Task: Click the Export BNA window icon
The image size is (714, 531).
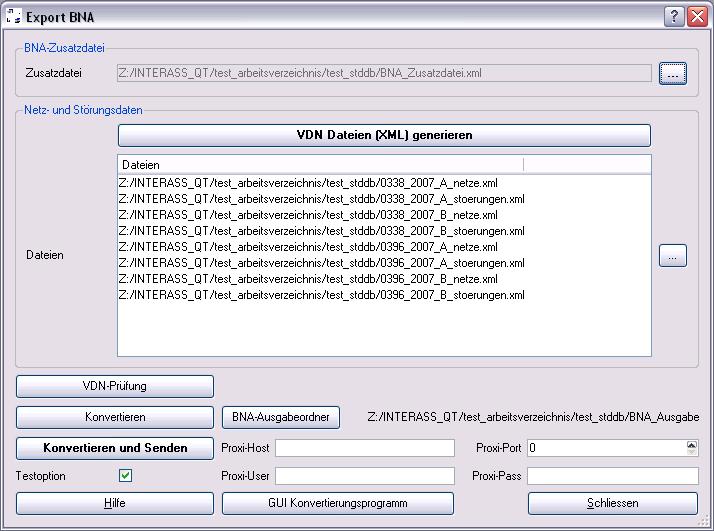Action: tap(14, 17)
